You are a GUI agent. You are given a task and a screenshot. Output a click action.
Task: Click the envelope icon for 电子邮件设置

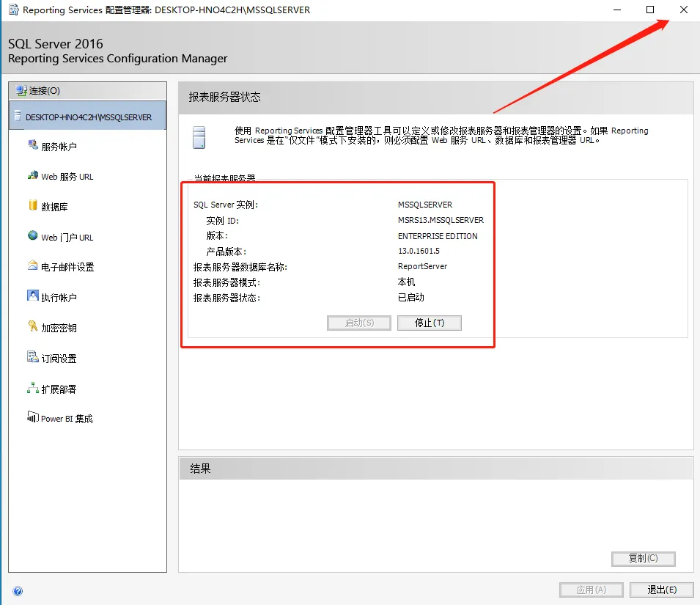pos(32,265)
